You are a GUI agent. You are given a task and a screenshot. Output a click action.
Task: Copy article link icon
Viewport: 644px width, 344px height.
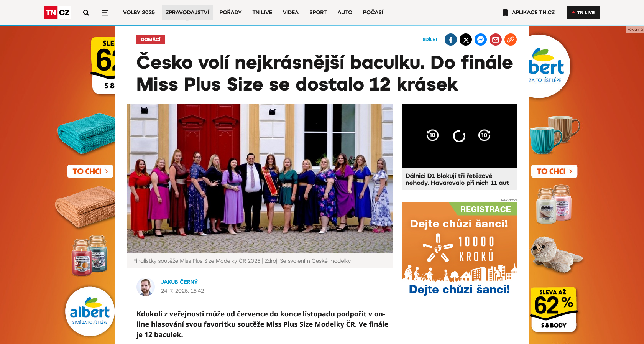(511, 40)
